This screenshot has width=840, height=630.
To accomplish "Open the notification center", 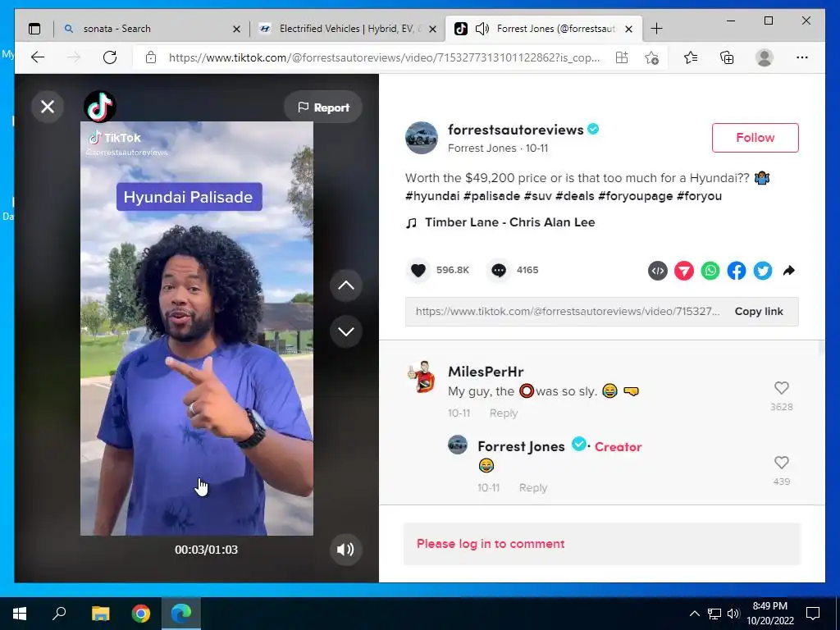I will tap(813, 614).
